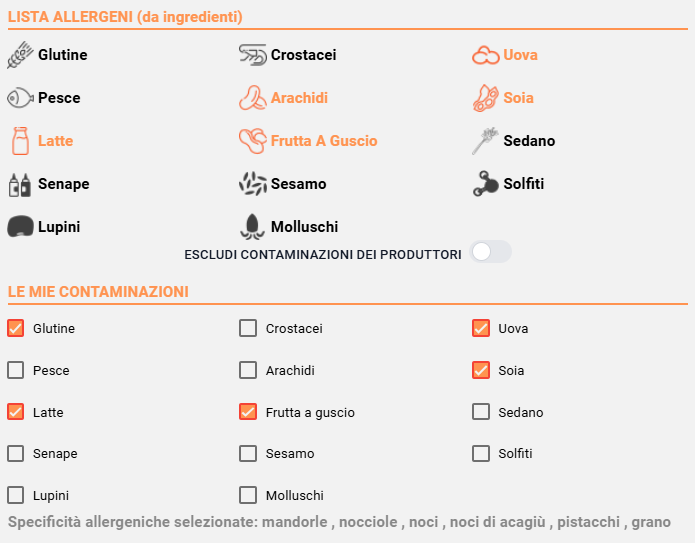Select the Pesce fish icon

coord(20,98)
